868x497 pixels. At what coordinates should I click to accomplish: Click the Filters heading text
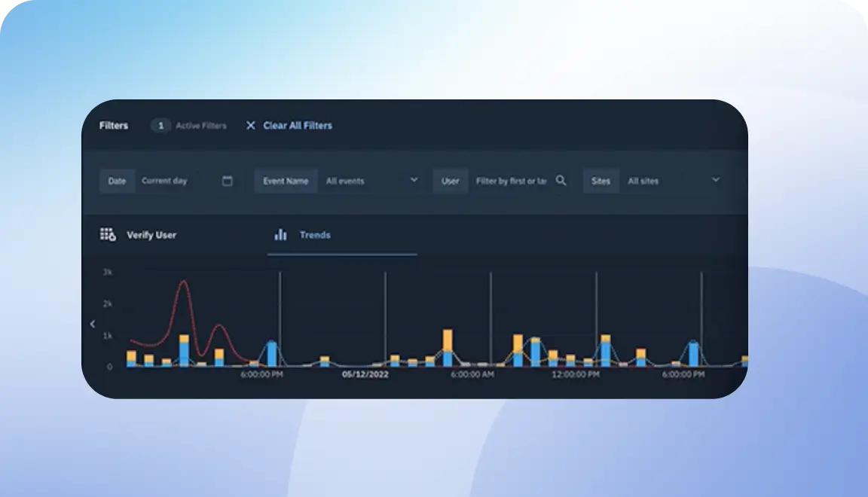tap(114, 126)
